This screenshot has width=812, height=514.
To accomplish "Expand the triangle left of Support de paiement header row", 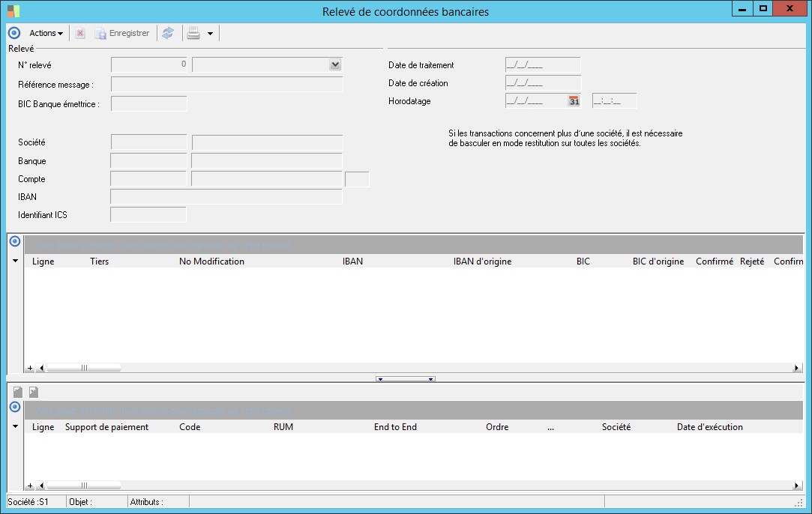I will [15, 427].
